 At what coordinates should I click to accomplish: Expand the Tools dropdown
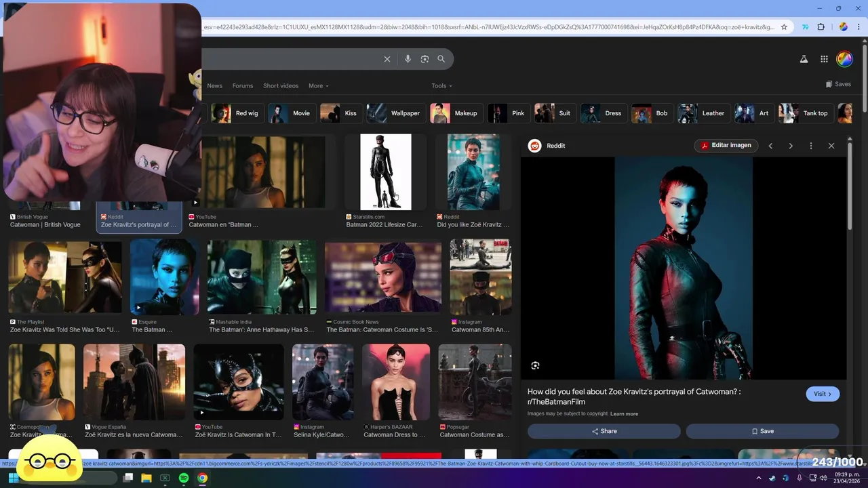pos(441,86)
